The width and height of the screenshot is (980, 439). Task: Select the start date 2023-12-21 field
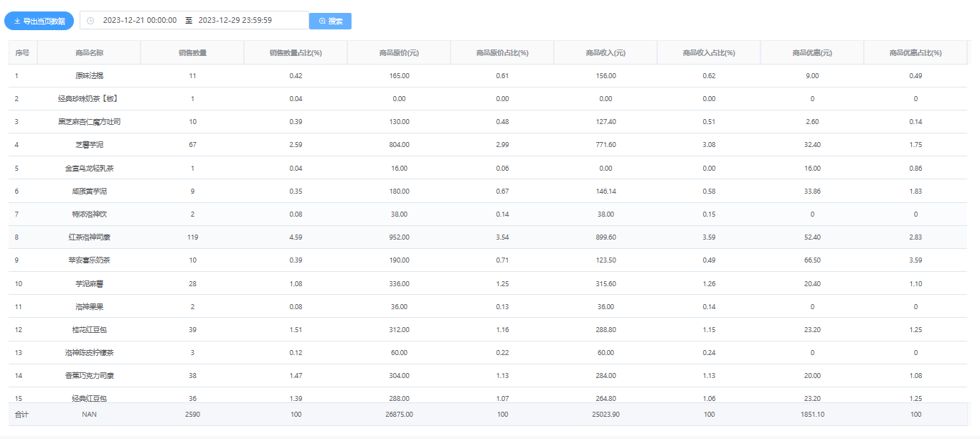pyautogui.click(x=140, y=21)
